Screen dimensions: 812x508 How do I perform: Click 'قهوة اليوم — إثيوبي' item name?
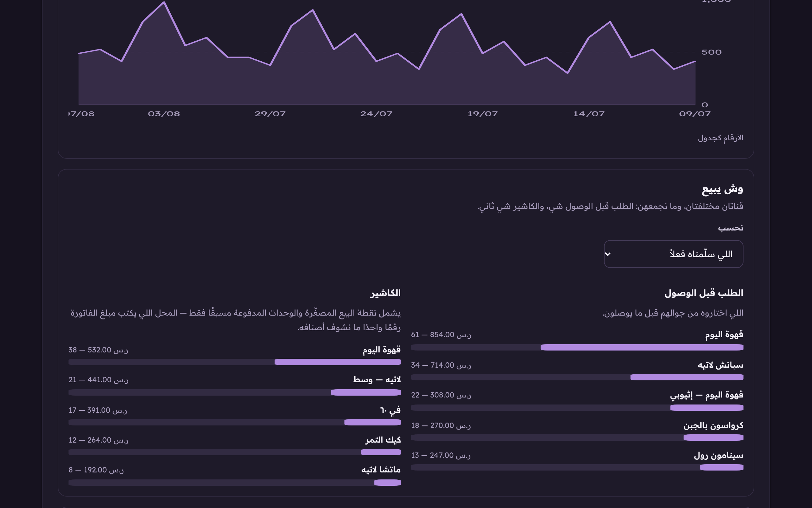point(707,395)
